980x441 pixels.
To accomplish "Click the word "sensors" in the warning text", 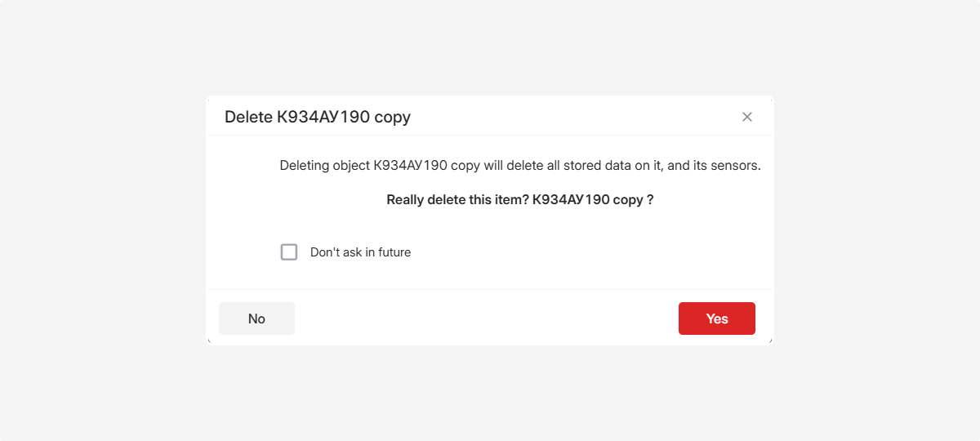I will click(x=733, y=166).
